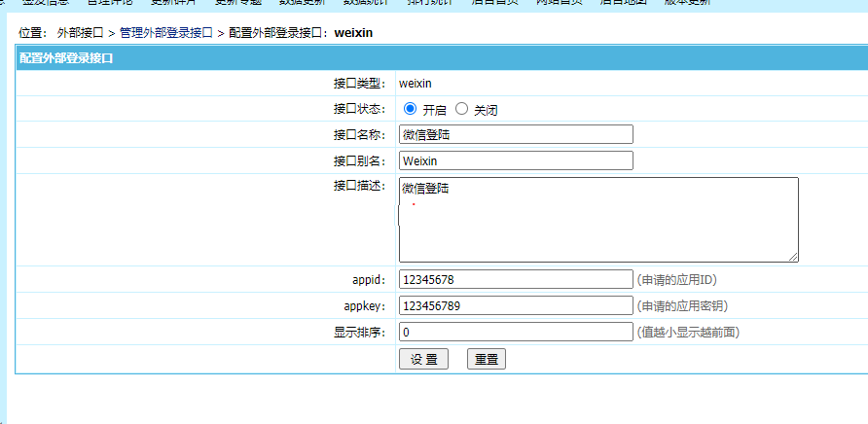The height and width of the screenshot is (424, 868).
Task: Click the 设 置 submit button
Action: tap(423, 359)
